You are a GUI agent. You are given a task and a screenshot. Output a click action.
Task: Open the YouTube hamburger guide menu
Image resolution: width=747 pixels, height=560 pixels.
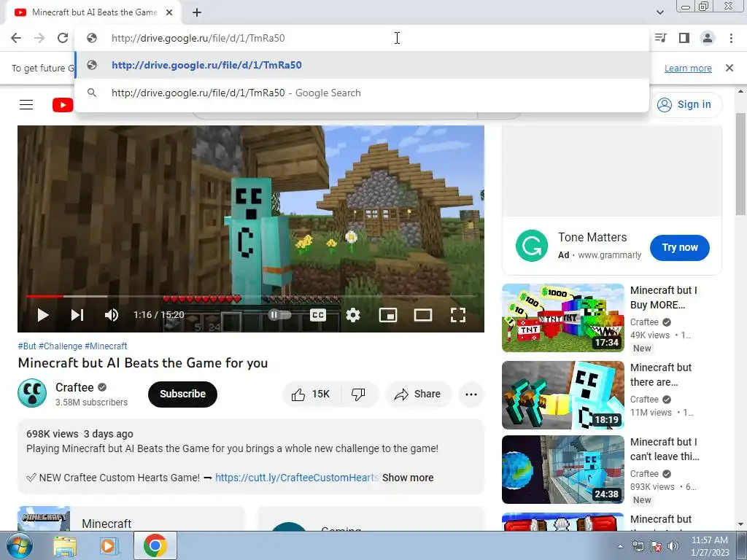(26, 105)
